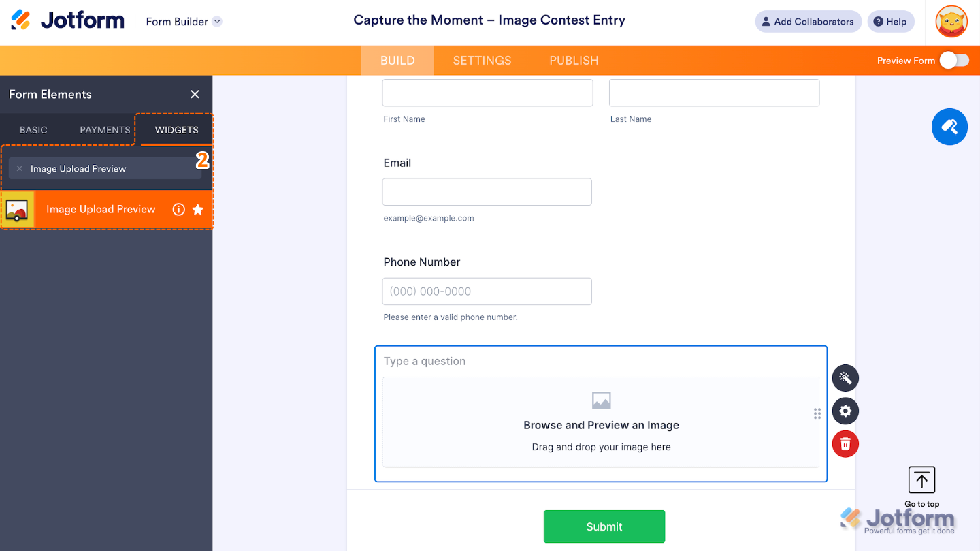Open the Form Designer via the blue circle icon

[x=949, y=127]
